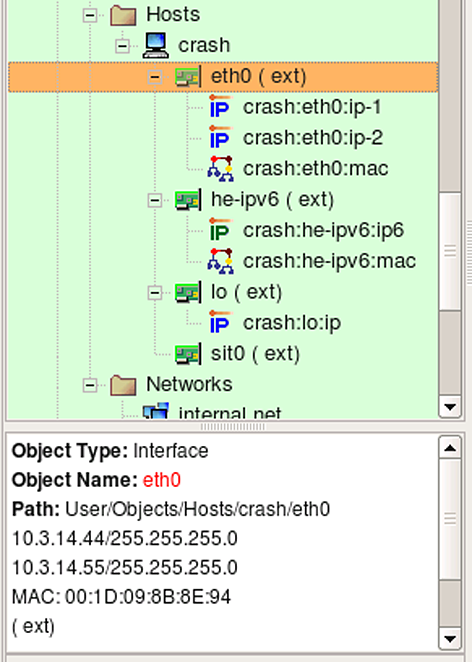The image size is (472, 662).
Task: Click the IP icon beside crash:eth0:ip-1
Action: tap(220, 107)
